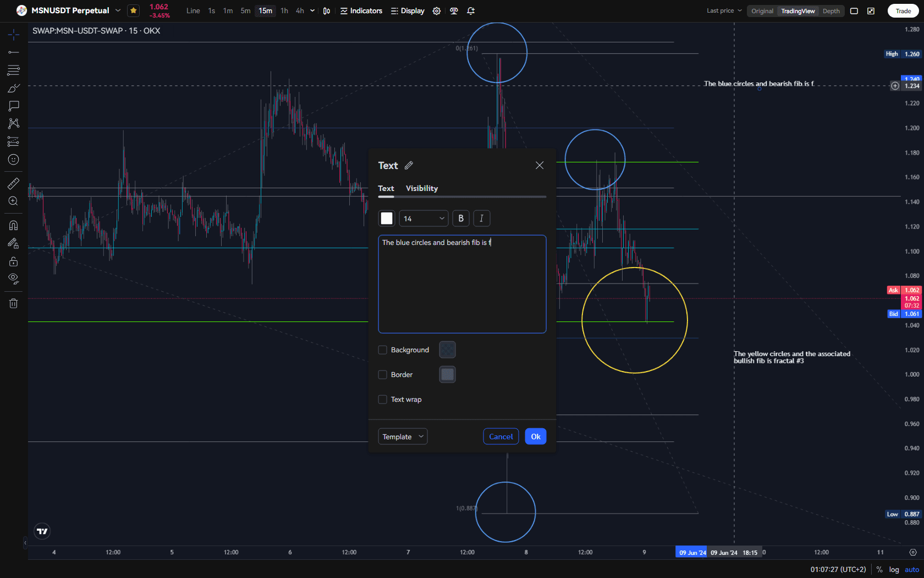Open chart in a new window
The width and height of the screenshot is (924, 578).
(x=871, y=11)
